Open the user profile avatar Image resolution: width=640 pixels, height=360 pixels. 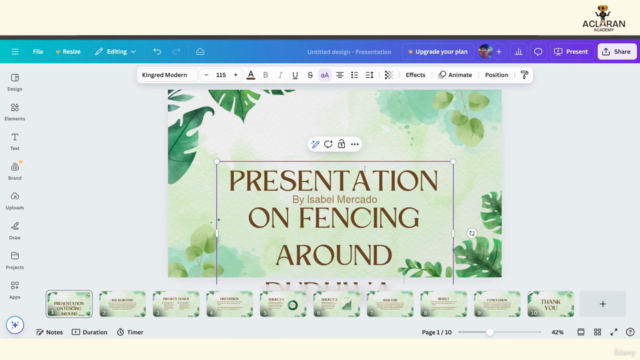[x=485, y=52]
